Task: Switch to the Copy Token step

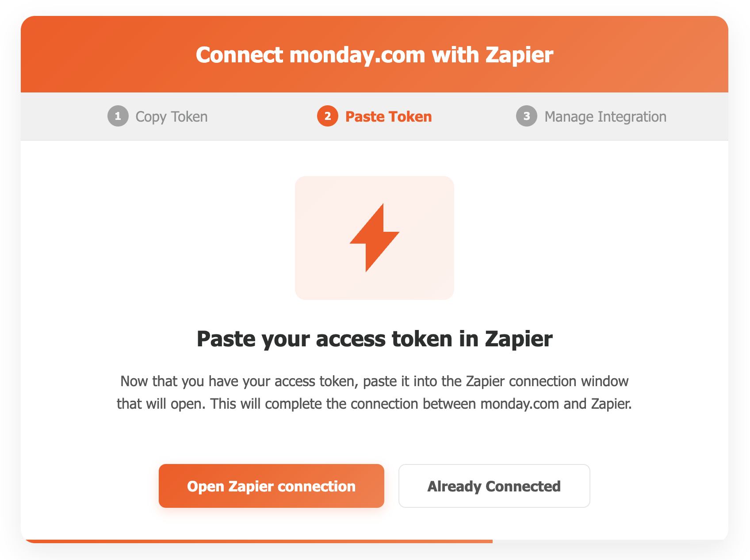Action: [171, 116]
